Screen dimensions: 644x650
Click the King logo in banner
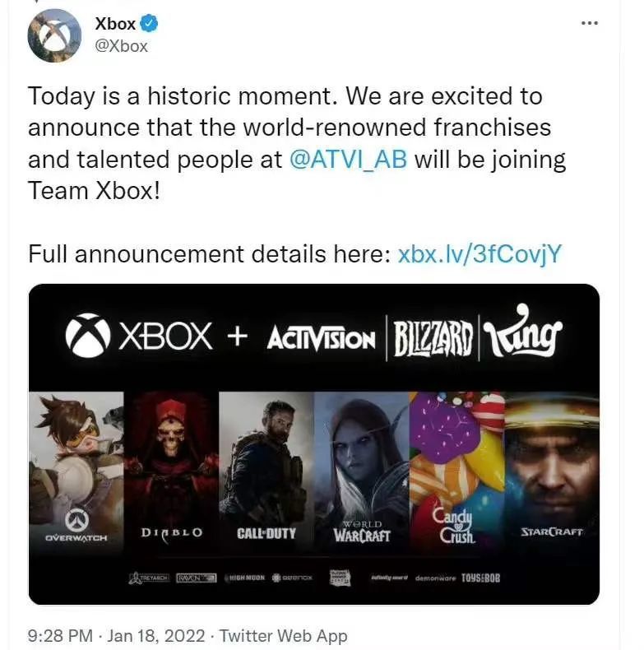[522, 336]
